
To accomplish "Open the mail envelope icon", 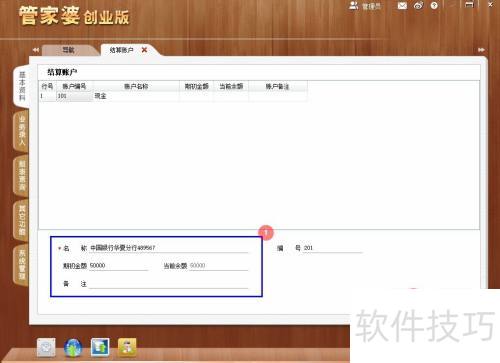I will (402, 6).
